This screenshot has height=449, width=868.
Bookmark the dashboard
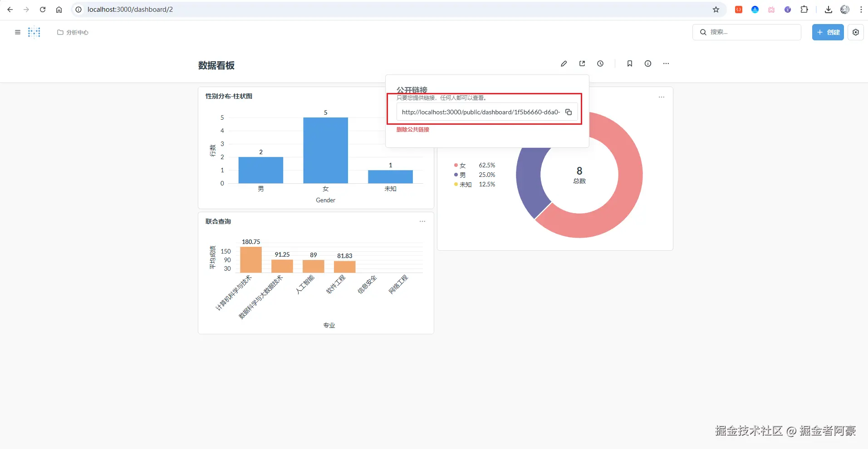point(630,63)
